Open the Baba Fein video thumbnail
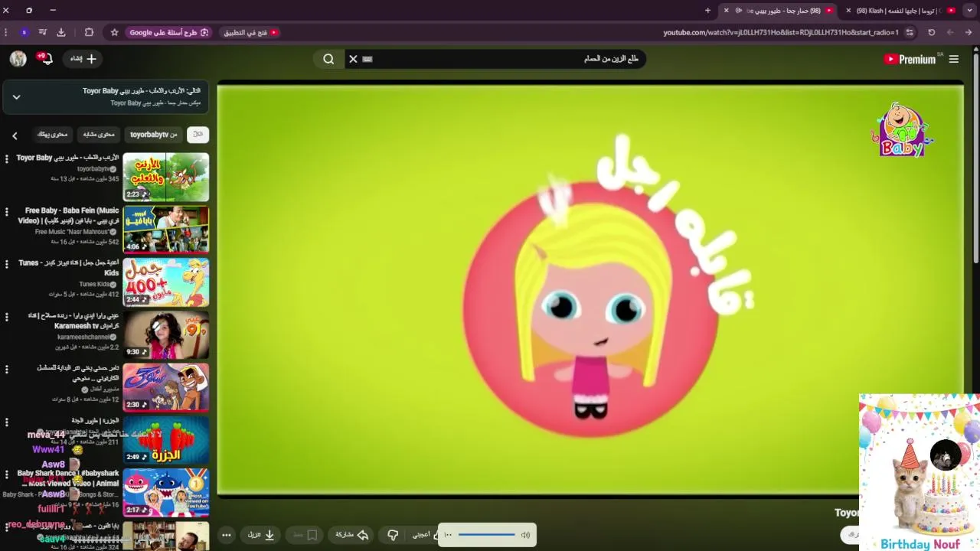 (x=165, y=230)
